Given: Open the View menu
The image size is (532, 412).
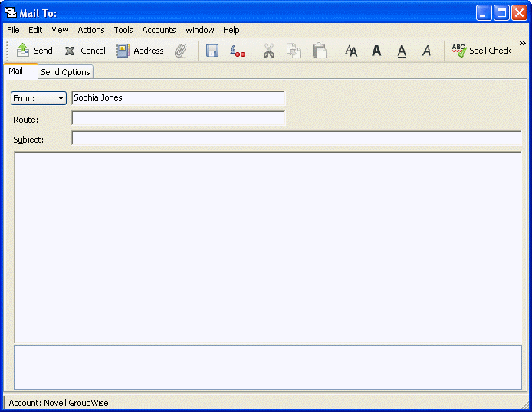Looking at the screenshot, I should [60, 30].
